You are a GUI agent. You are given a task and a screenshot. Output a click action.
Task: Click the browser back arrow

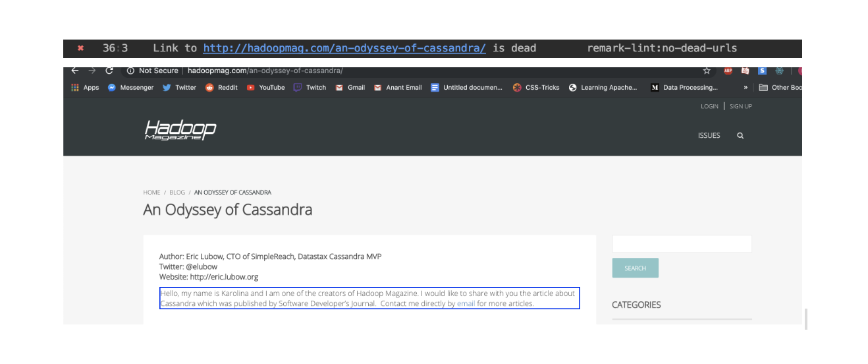(75, 71)
